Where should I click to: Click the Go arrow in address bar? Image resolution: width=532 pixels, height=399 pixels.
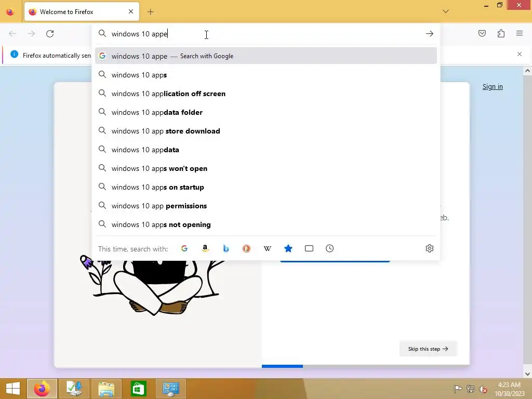point(430,34)
